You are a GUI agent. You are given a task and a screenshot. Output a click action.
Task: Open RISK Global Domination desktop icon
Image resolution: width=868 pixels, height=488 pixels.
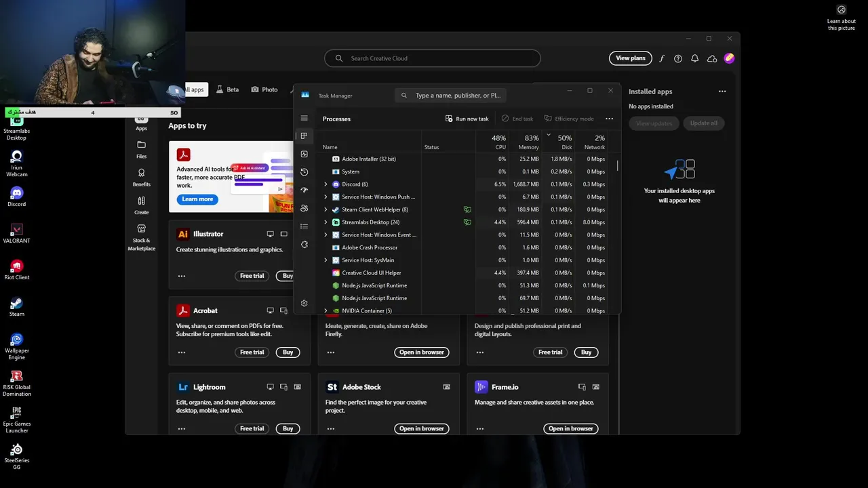[x=17, y=383]
